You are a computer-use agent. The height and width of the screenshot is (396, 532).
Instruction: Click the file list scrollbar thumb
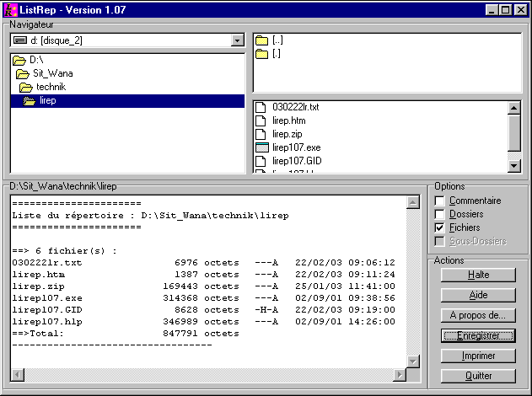[514, 133]
